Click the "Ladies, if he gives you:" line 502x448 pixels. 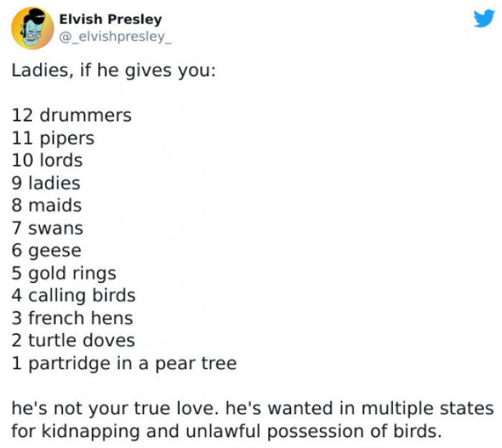(x=113, y=73)
